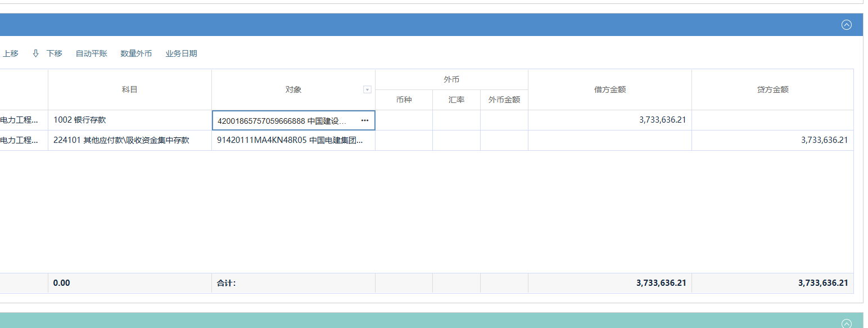Collapse the teal section at bottom
Viewport: 868px width, 328px height.
coord(846,323)
